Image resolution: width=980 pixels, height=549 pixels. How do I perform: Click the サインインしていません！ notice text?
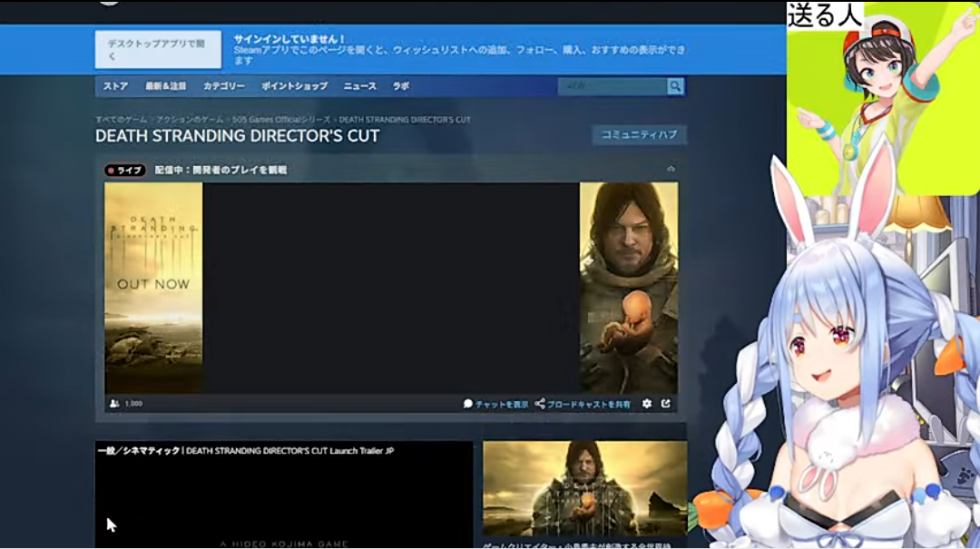pos(289,39)
